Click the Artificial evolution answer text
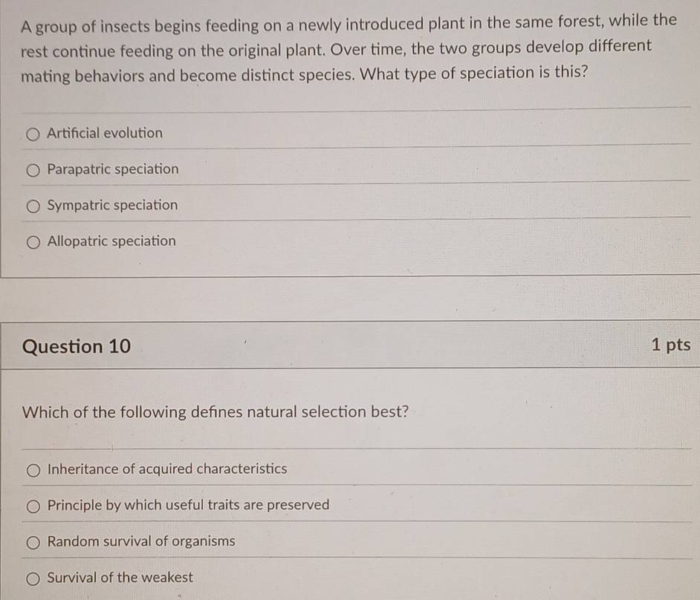This screenshot has width=700, height=600. point(105,133)
